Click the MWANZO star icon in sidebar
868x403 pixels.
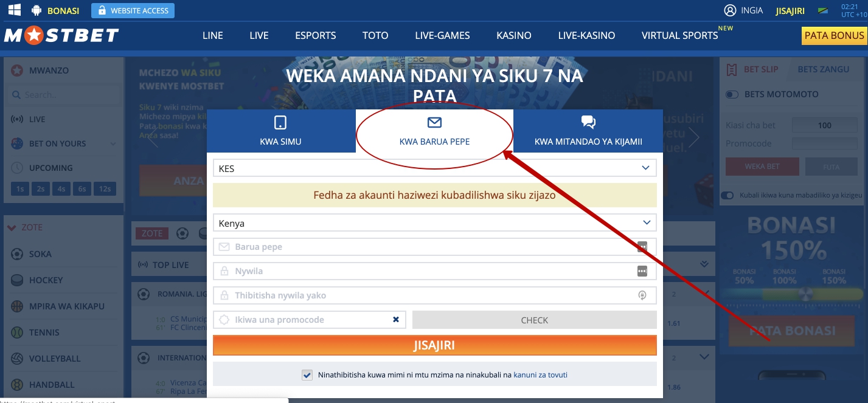17,71
